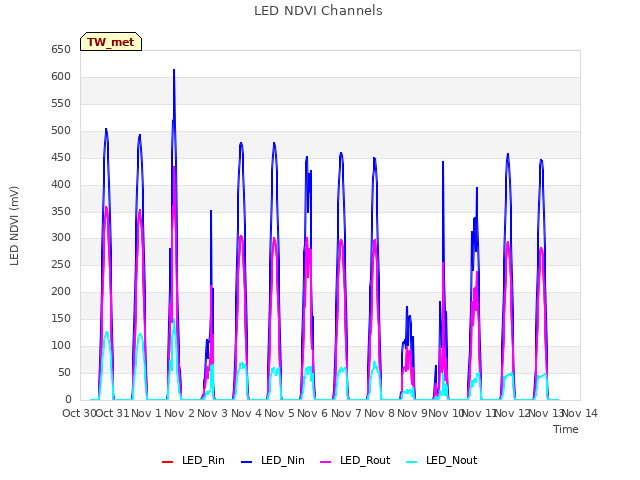640x480 pixels.
Task: Click the Oct 30 x-axis date label
Action: tap(79, 413)
